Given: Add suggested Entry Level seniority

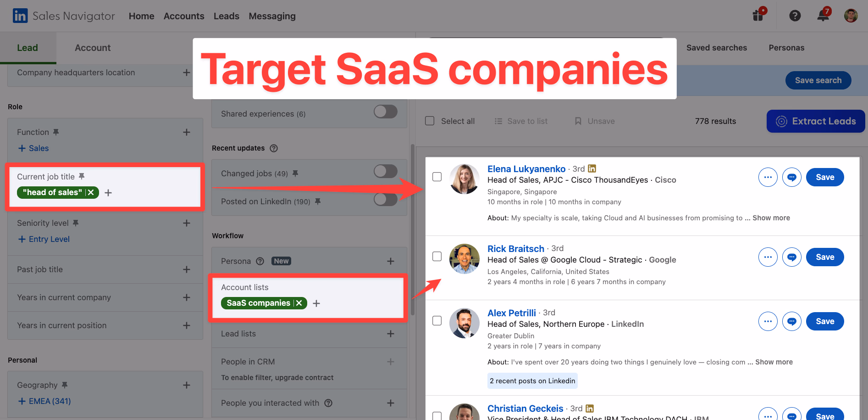Looking at the screenshot, I should [44, 239].
